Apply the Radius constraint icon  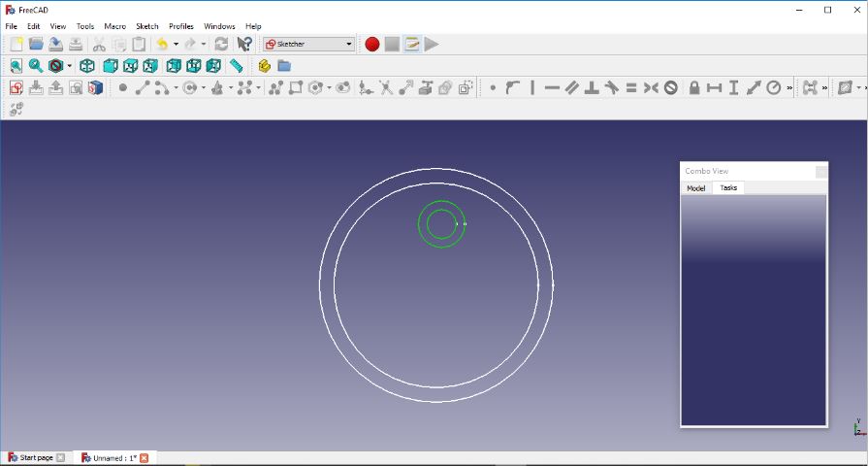773,87
